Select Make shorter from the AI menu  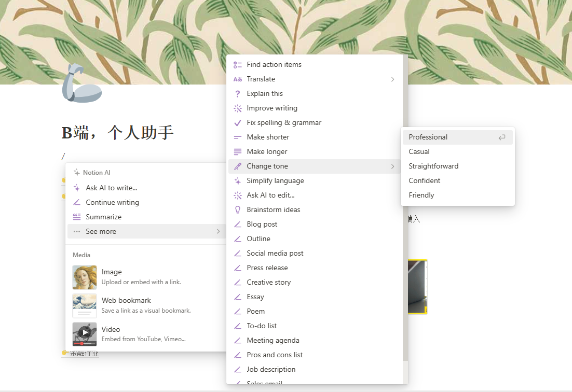[x=268, y=137]
